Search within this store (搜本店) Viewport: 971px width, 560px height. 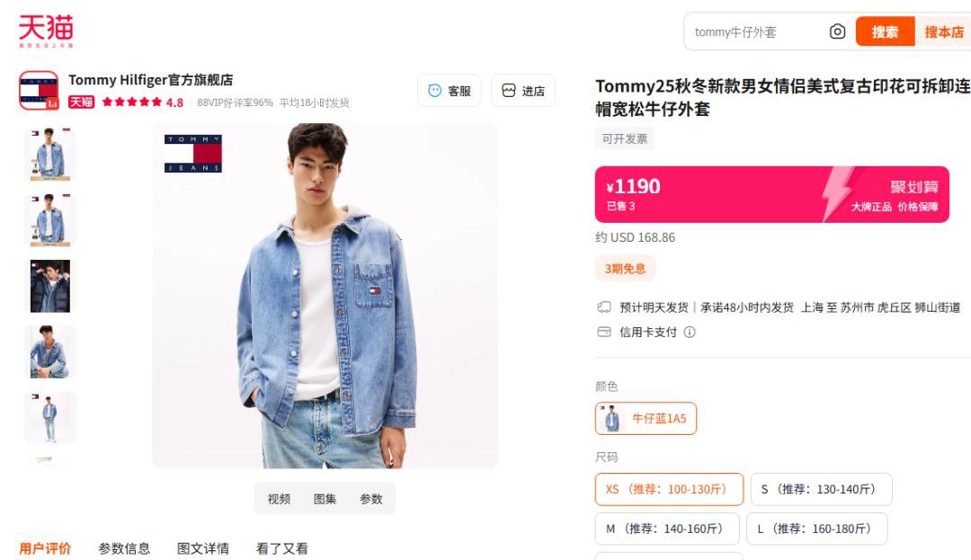tap(943, 31)
